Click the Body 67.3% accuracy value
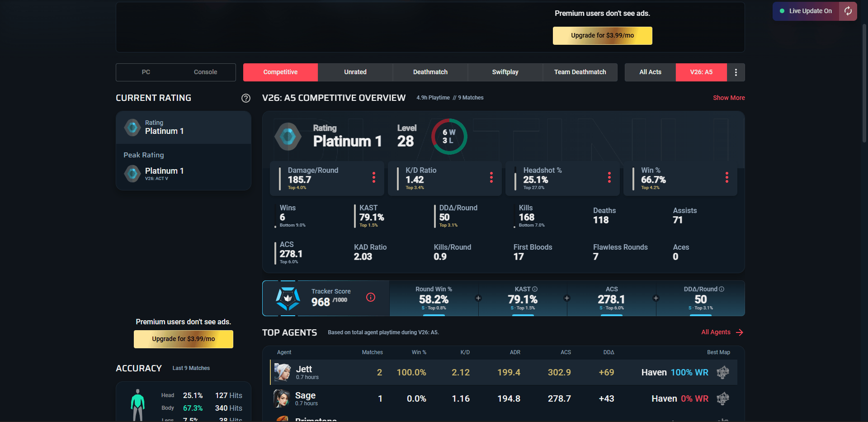 pyautogui.click(x=193, y=408)
